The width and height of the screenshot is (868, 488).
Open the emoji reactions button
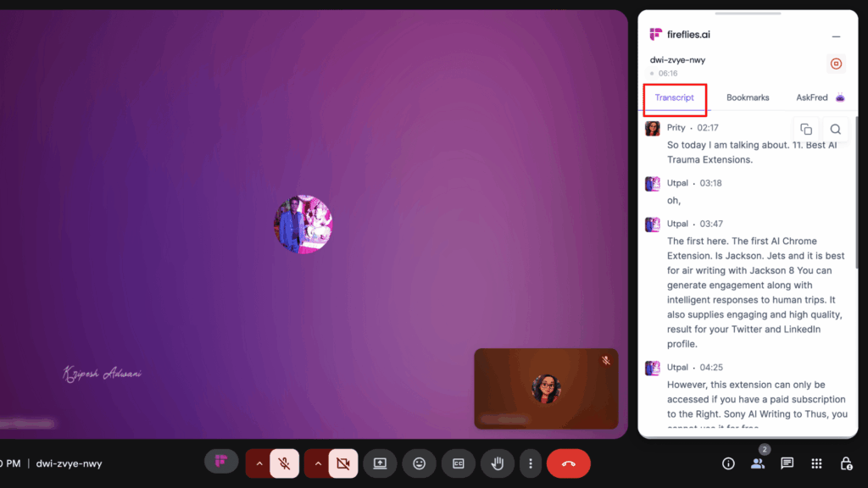coord(419,463)
